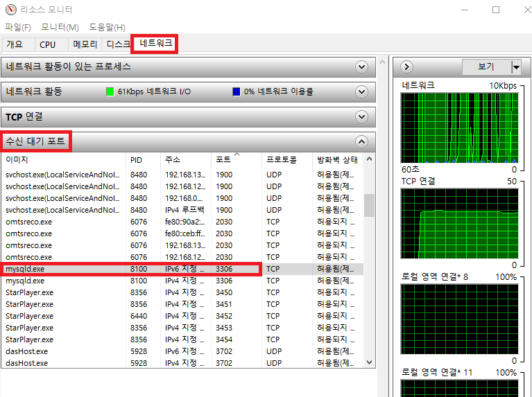This screenshot has height=397, width=532.
Task: Select StarPlayer.exe row with PID 6440
Action: [182, 316]
